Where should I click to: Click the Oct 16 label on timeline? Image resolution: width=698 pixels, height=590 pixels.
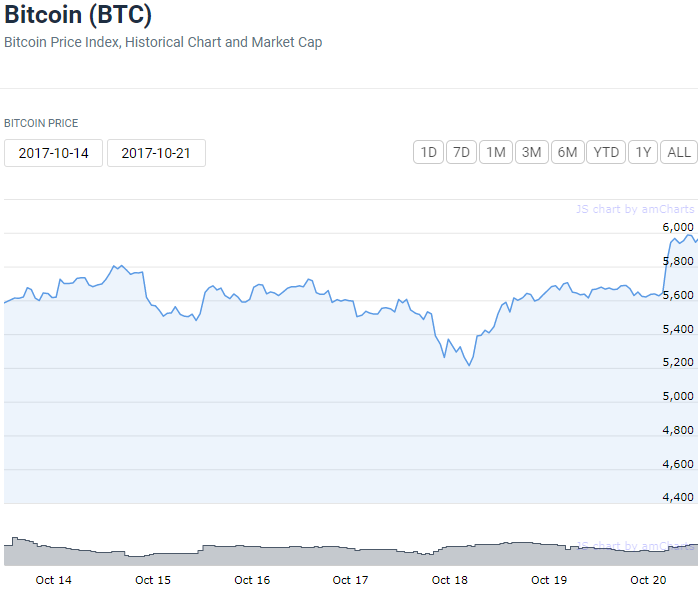click(x=252, y=580)
